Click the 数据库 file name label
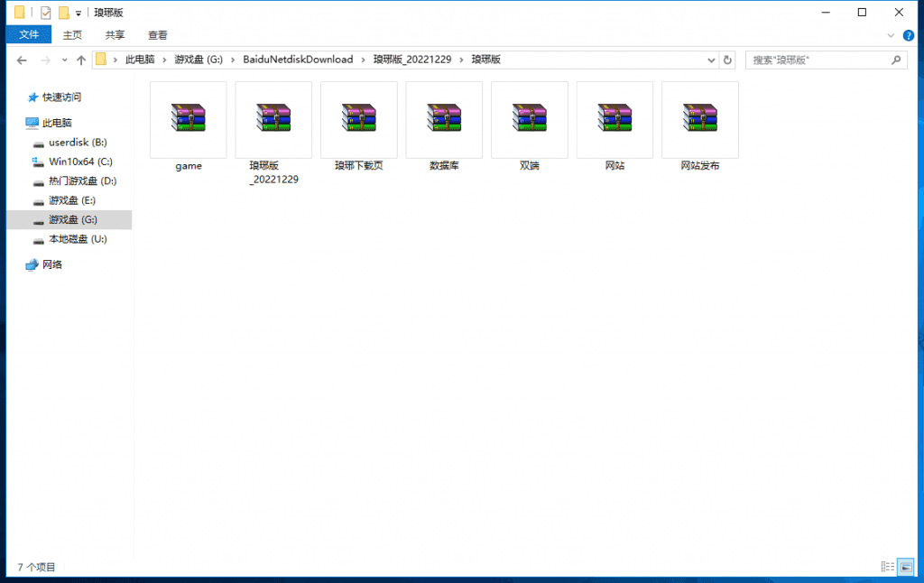 pyautogui.click(x=444, y=166)
